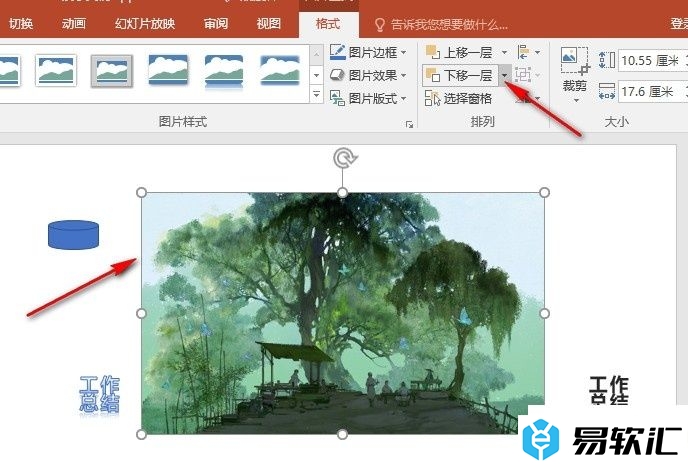Click the 图片版式 icon
The width and height of the screenshot is (688, 465).
337,98
